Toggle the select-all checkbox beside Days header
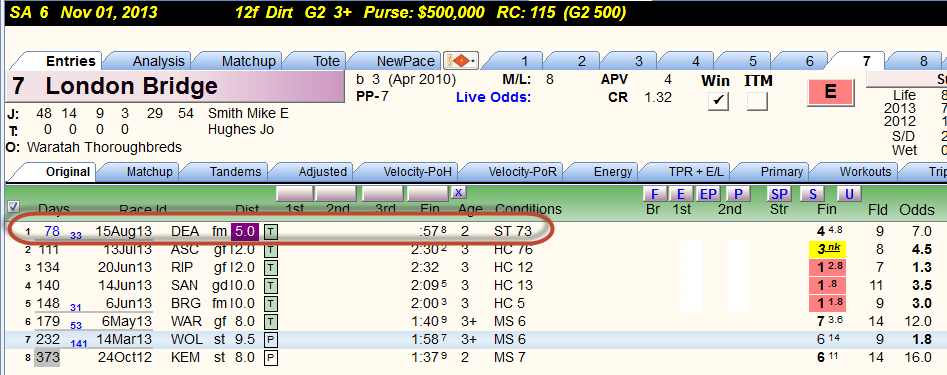Screen dimensions: 947x375 (x=14, y=206)
